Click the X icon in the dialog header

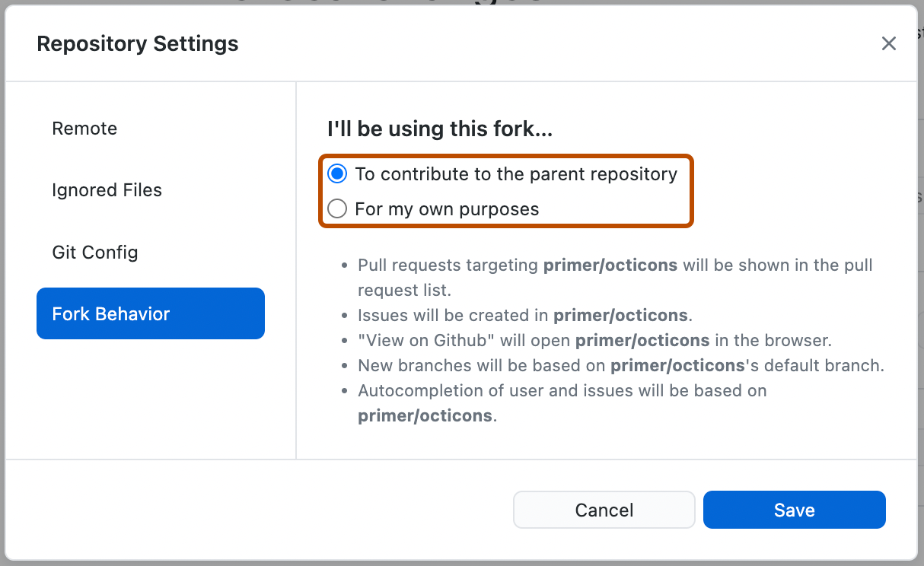coord(888,43)
